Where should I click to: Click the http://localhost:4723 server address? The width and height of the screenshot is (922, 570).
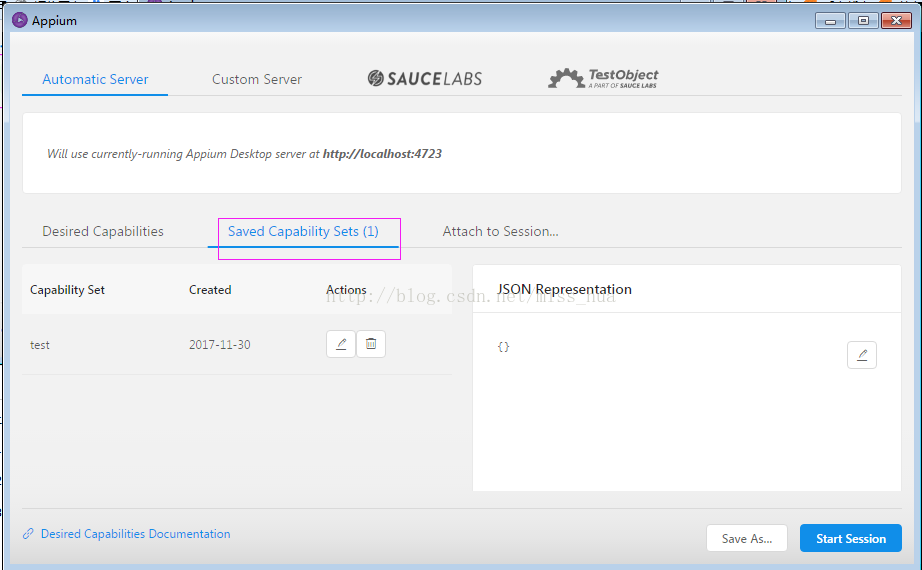click(x=382, y=154)
